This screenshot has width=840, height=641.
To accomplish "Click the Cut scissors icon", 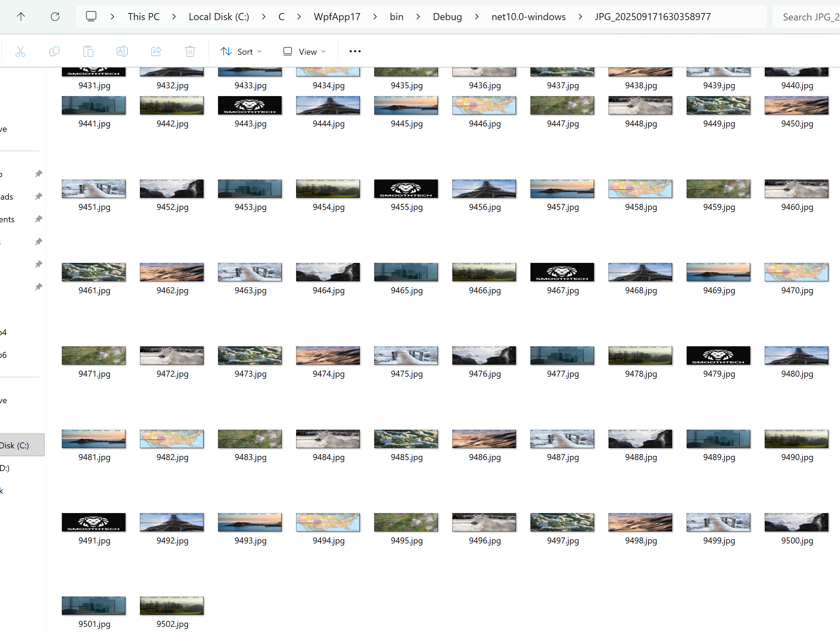I will 20,51.
